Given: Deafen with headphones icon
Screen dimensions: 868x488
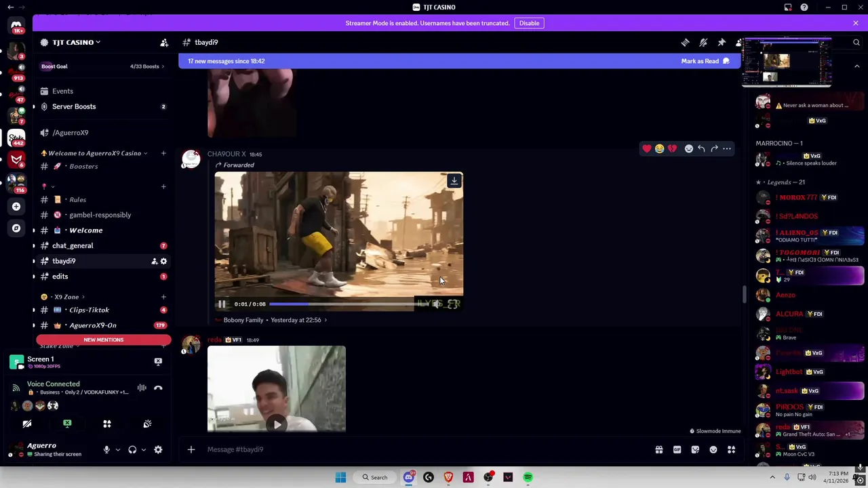Looking at the screenshot, I should [132, 449].
